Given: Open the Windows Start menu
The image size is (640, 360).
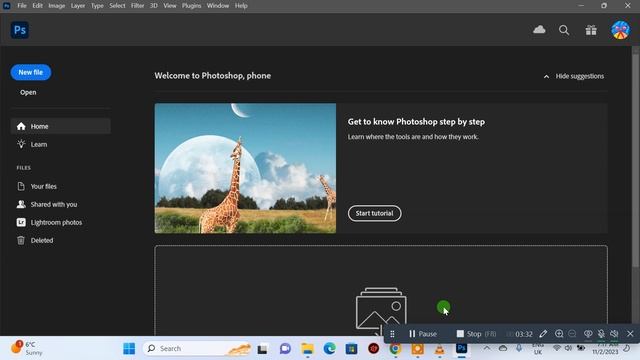Looking at the screenshot, I should (x=129, y=349).
